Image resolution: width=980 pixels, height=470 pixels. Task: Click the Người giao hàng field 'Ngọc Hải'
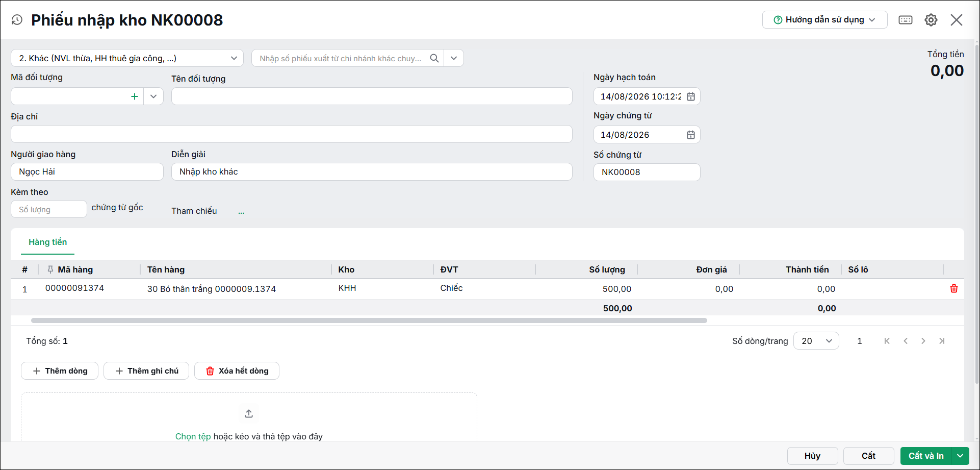pos(87,171)
